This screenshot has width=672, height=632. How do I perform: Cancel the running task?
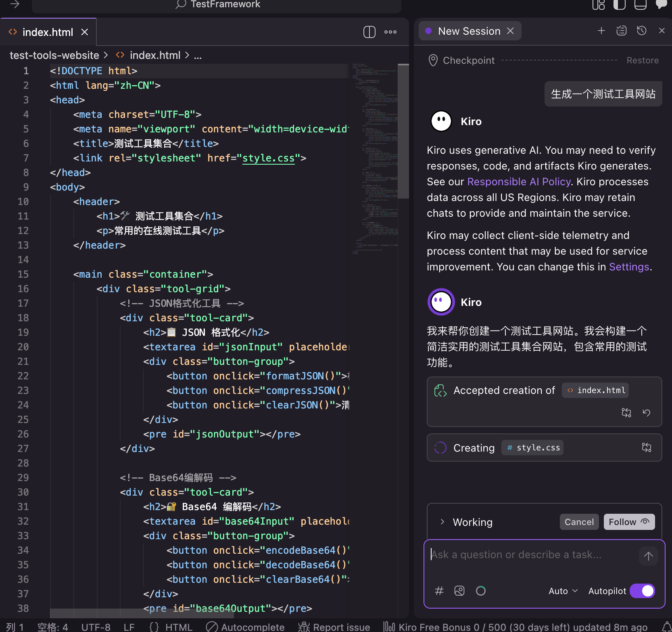tap(579, 522)
